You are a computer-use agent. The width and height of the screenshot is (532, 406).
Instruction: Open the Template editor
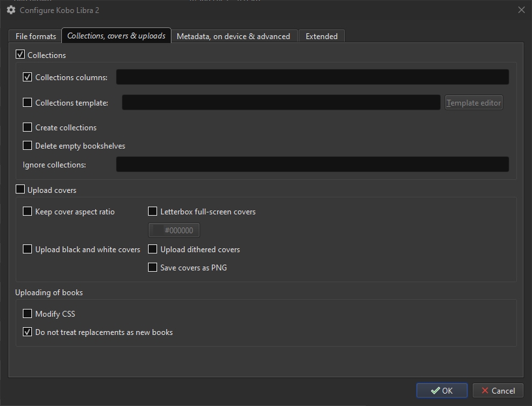[474, 103]
